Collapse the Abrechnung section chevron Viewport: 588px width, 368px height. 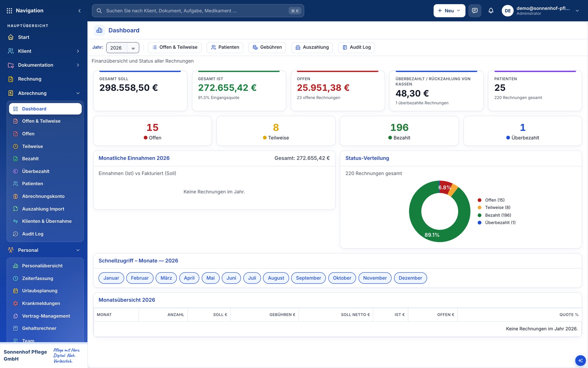coord(78,93)
